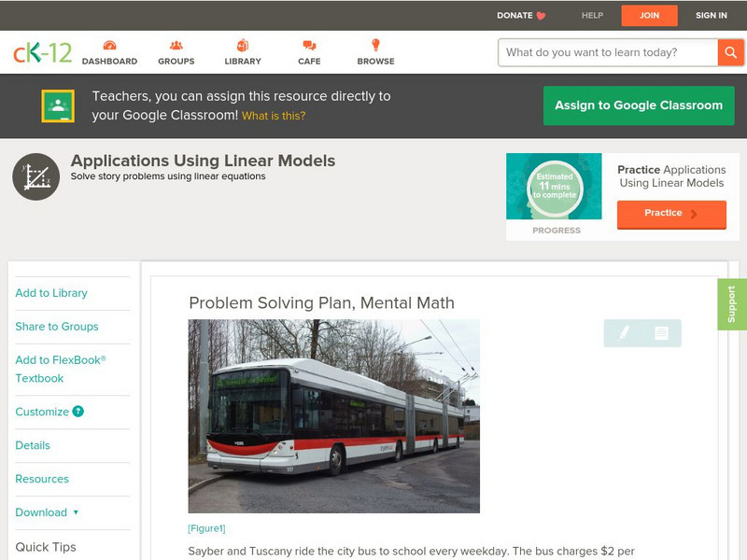The width and height of the screenshot is (747, 560).
Task: Click the search input field
Action: (x=608, y=52)
